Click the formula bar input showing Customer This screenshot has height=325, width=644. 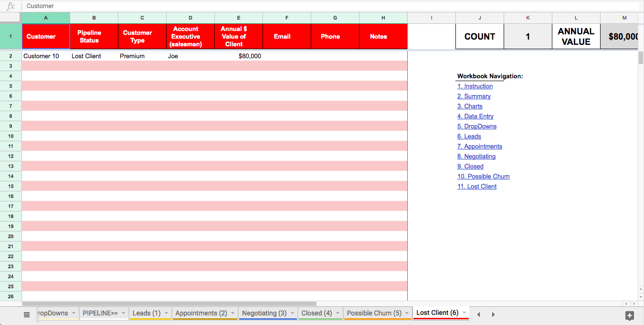click(329, 6)
